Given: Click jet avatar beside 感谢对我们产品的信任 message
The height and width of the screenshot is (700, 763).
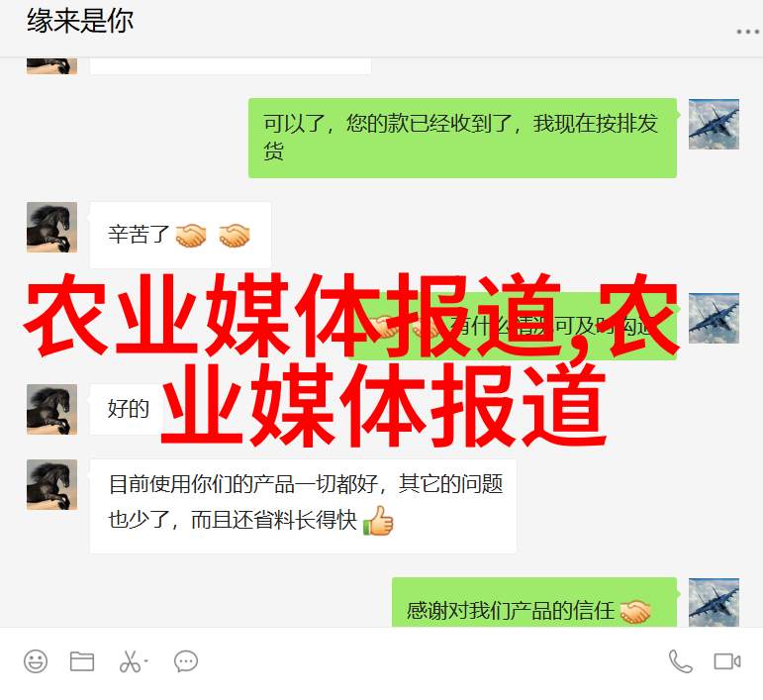Looking at the screenshot, I should (x=714, y=602).
